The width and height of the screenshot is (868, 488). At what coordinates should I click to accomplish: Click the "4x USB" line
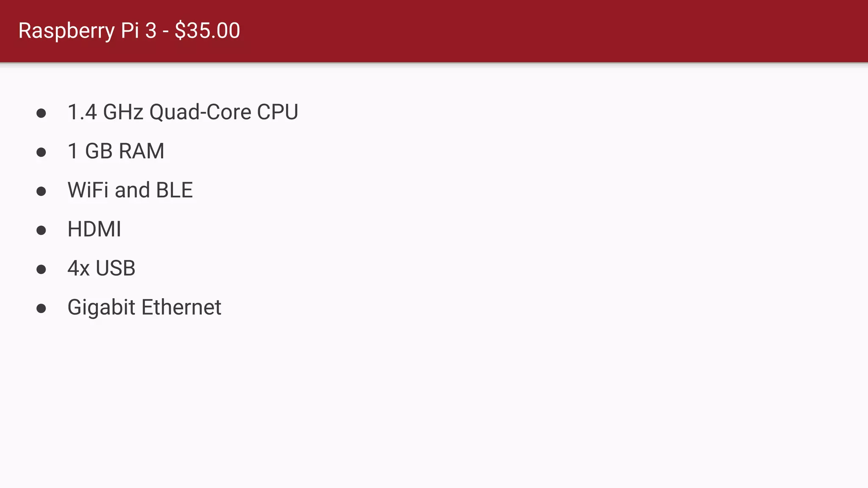pos(101,268)
